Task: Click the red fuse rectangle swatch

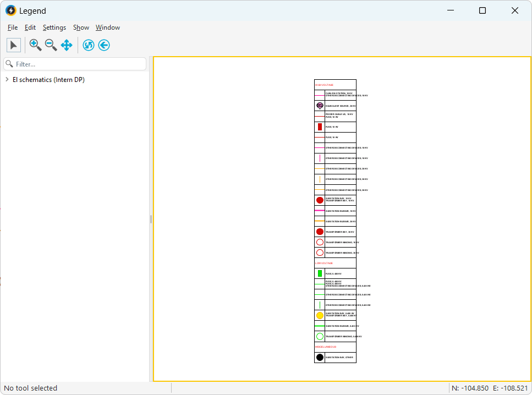Action: tap(320, 127)
